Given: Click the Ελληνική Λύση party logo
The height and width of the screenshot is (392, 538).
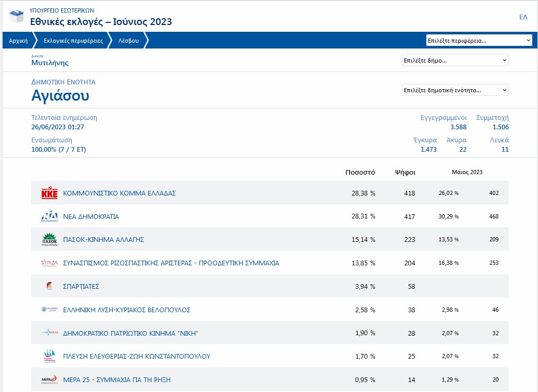Looking at the screenshot, I should pyautogui.click(x=49, y=310).
